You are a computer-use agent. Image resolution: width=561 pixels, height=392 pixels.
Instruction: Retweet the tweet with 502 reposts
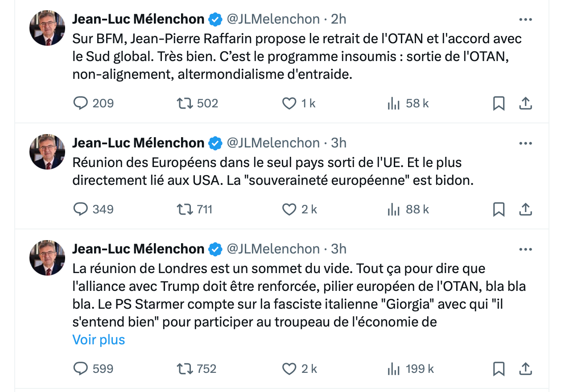coord(185,103)
